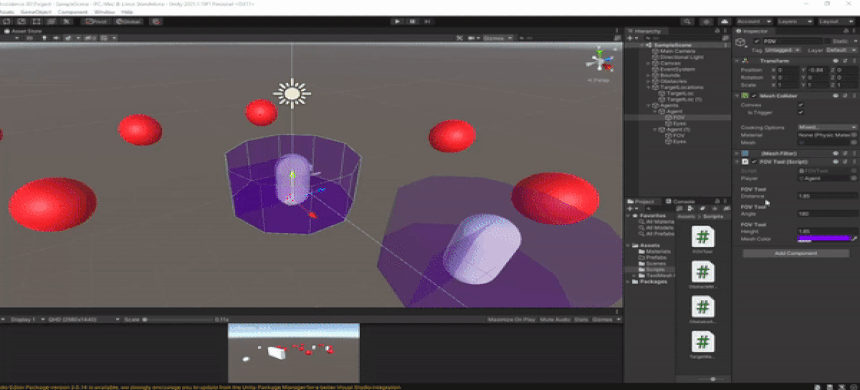The image size is (860, 390).
Task: Toggle the FOV object active checkbox
Action: pos(757,41)
